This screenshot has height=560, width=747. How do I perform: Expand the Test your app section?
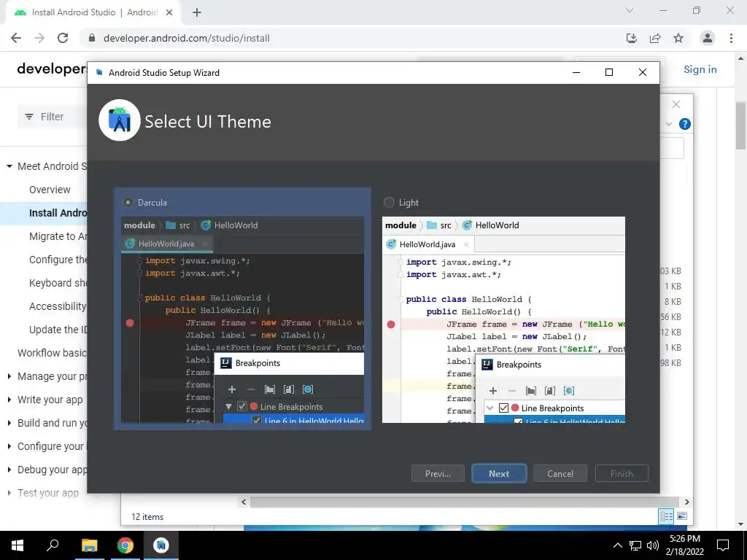click(x=9, y=493)
